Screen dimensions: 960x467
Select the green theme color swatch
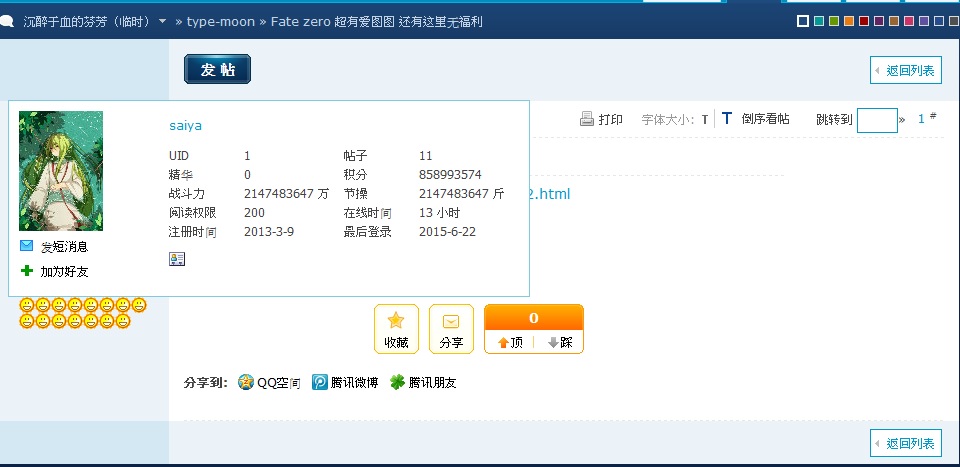[834, 21]
